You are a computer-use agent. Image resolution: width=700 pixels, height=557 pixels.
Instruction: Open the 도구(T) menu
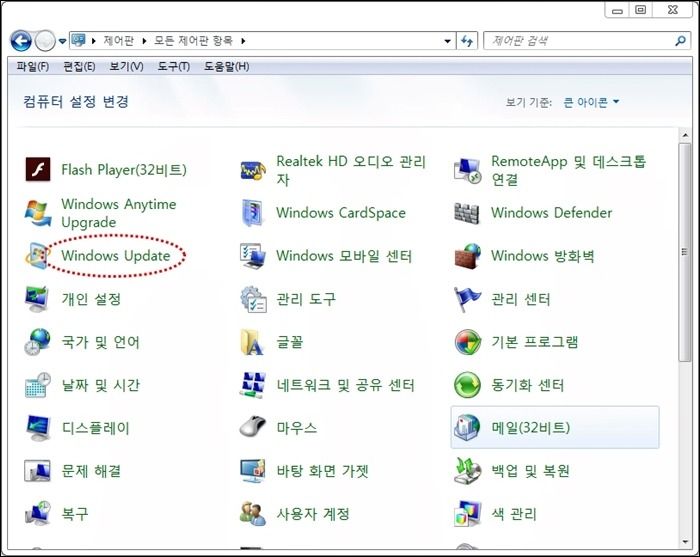point(174,67)
